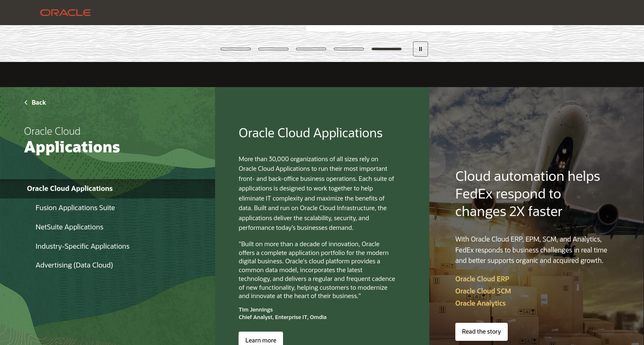Click the Back chevron arrow icon
Screen dimensions: 644x345
pyautogui.click(x=26, y=103)
